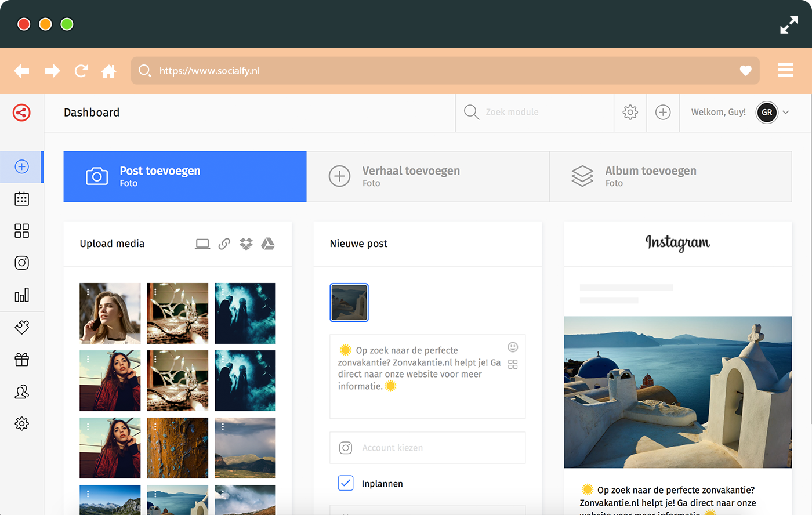The image size is (812, 515).
Task: Click the Zoek module search field
Action: pyautogui.click(x=534, y=113)
